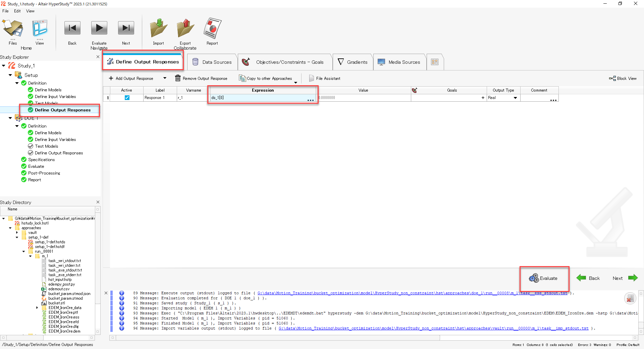The height and width of the screenshot is (349, 644).
Task: Expand the EDEM_IronOre_data folder
Action: pos(37,308)
